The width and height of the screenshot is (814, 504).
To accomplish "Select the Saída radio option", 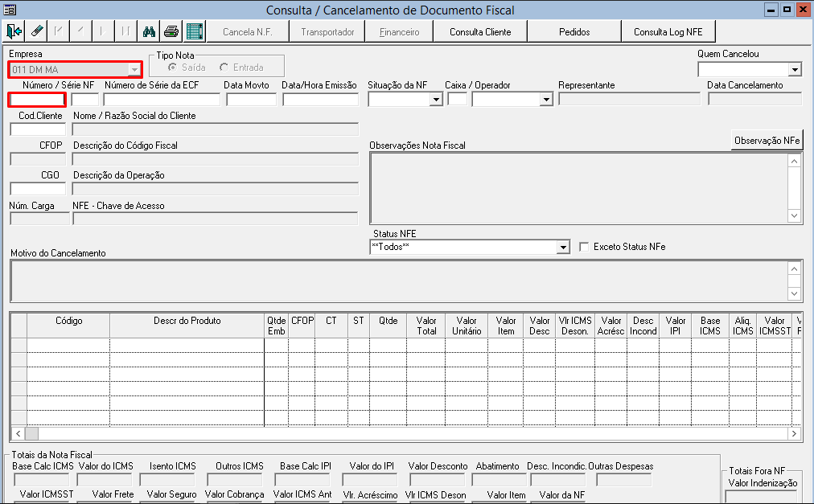I will coord(173,68).
